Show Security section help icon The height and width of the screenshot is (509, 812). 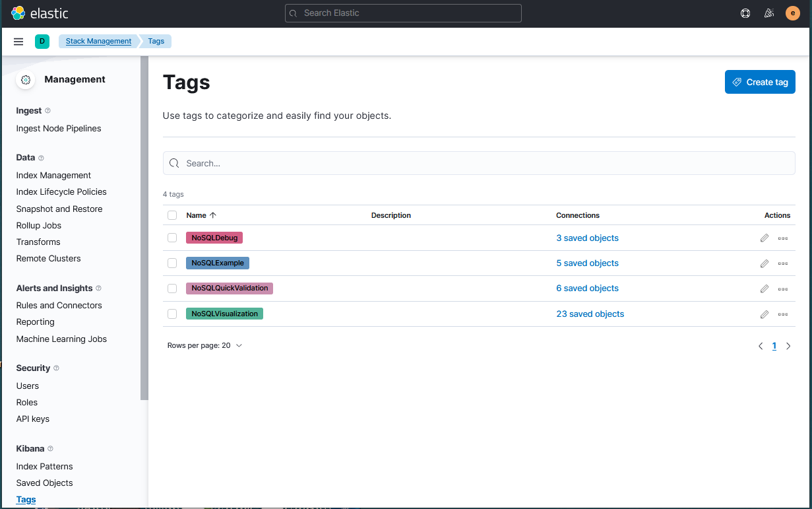[56, 368]
